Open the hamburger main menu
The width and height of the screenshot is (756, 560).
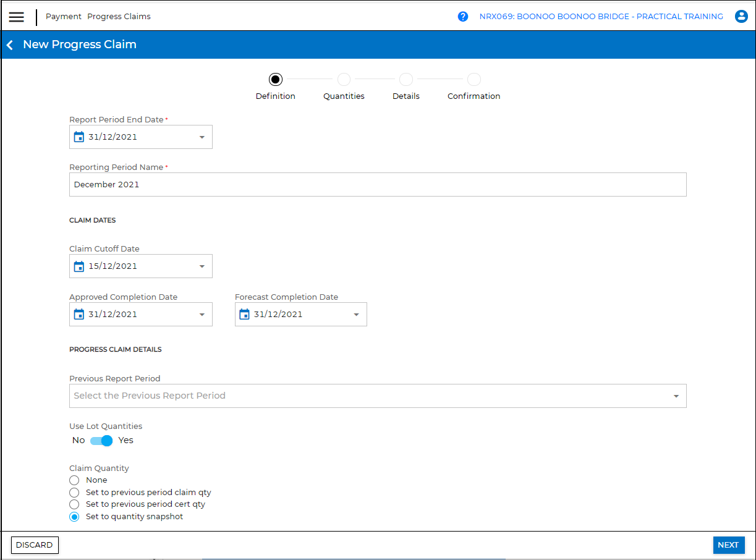(x=17, y=17)
